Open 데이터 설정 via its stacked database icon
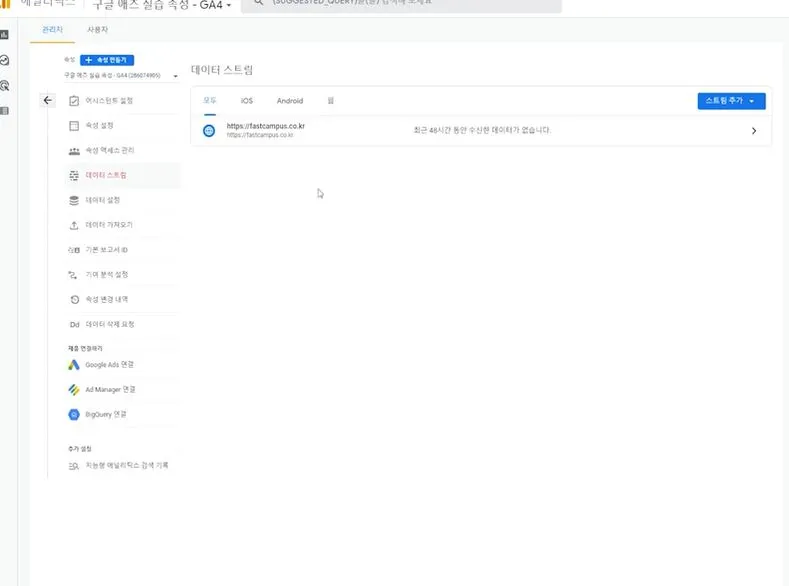Image resolution: width=789 pixels, height=586 pixels. tap(74, 200)
